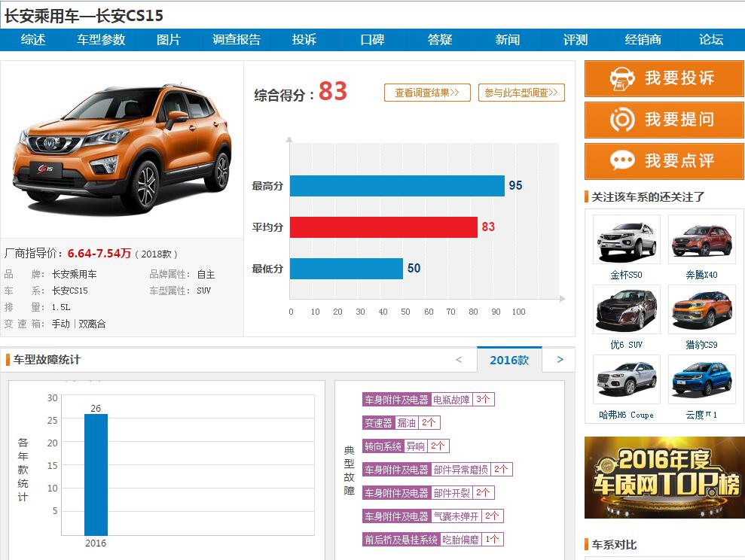This screenshot has height=560, width=745.
Task: Click the 奔腾X40 text link
Action: [702, 275]
